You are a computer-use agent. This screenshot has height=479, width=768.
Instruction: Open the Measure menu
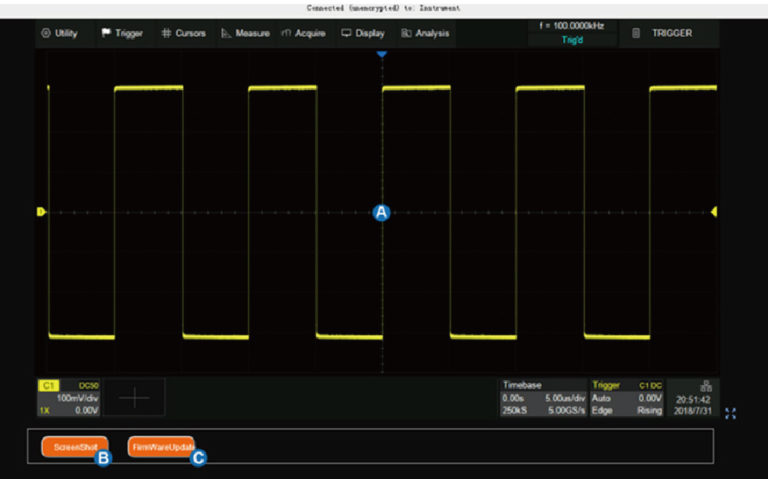pos(245,33)
